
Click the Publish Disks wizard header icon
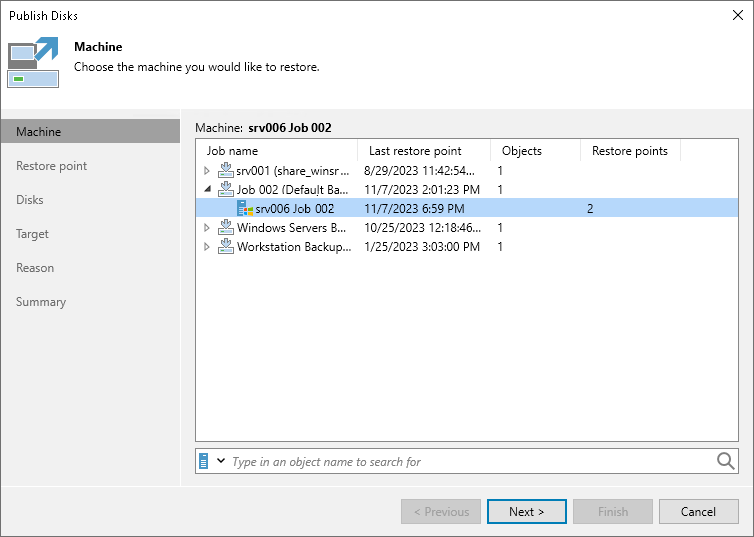[33, 62]
